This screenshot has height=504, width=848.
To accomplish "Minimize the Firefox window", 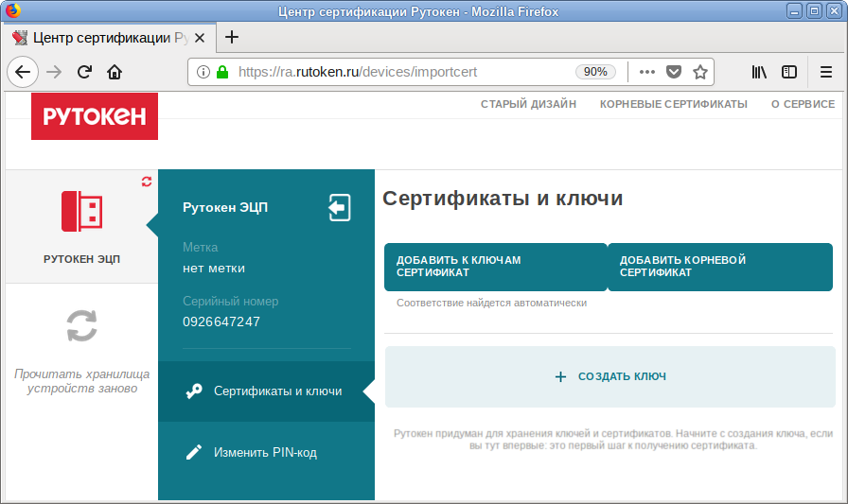I will pos(794,11).
